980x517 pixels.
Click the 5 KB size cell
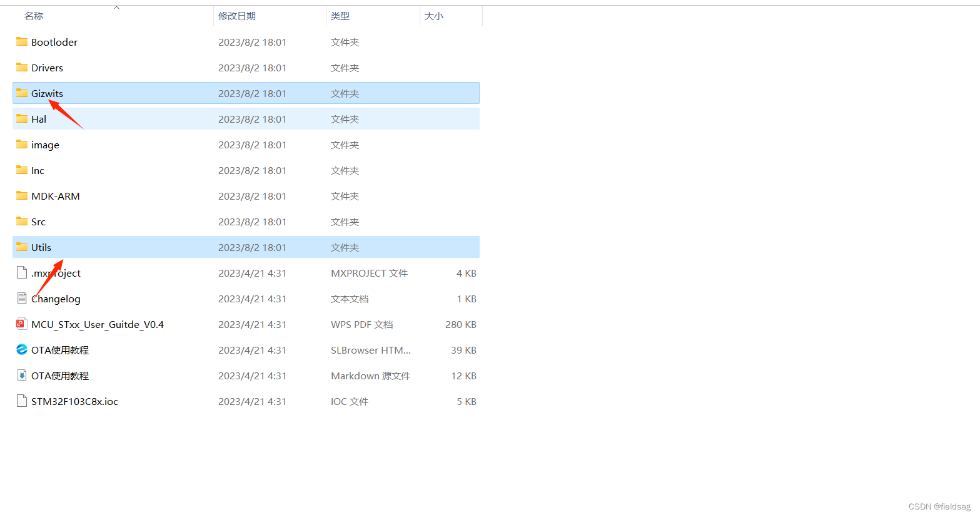467,401
